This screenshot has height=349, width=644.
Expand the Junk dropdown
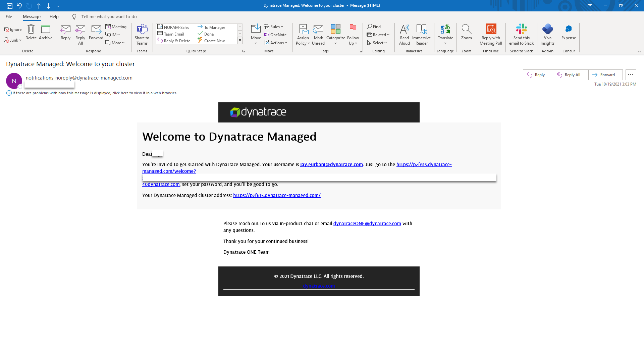(x=13, y=40)
